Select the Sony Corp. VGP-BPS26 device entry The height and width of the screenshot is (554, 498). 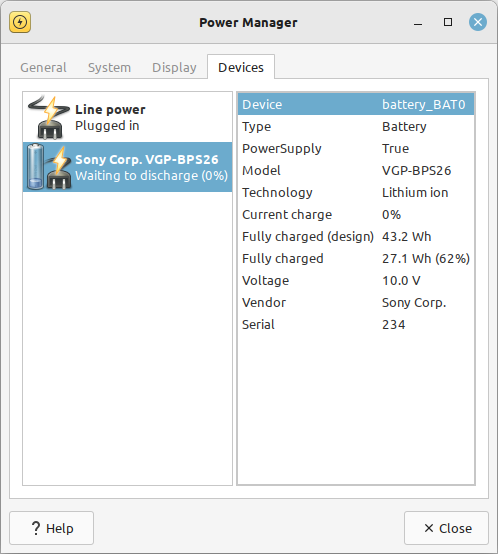(x=128, y=167)
